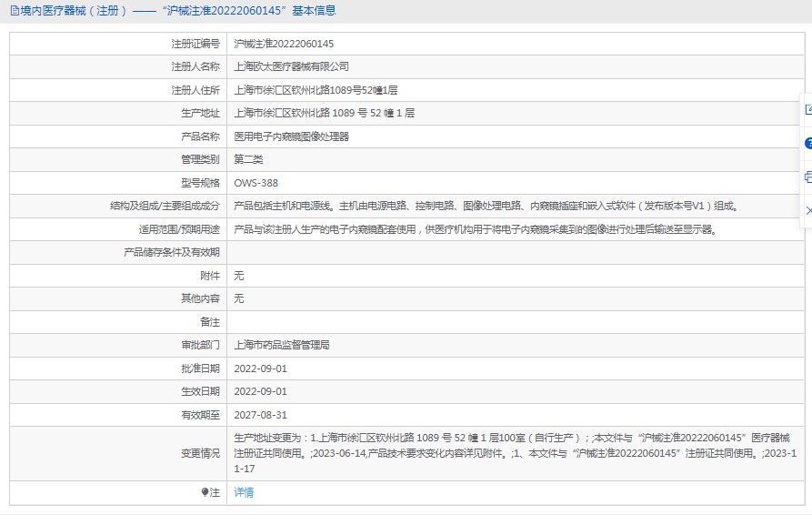Click company name 上海欧太医疗器械有限公司

(x=291, y=66)
